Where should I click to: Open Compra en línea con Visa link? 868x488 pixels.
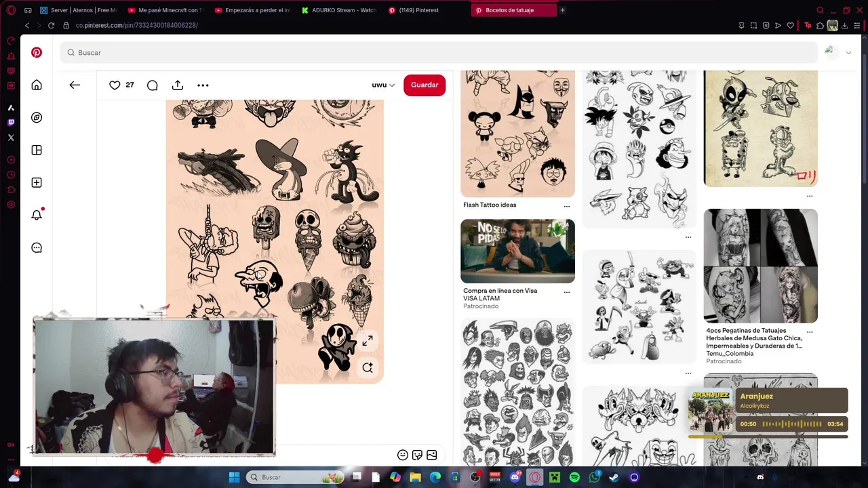(500, 291)
